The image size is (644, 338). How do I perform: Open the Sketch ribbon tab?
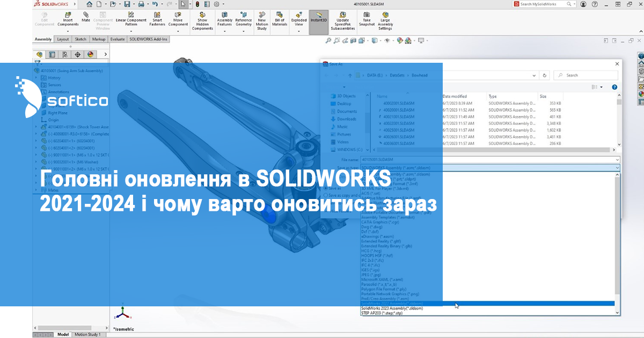[80, 39]
